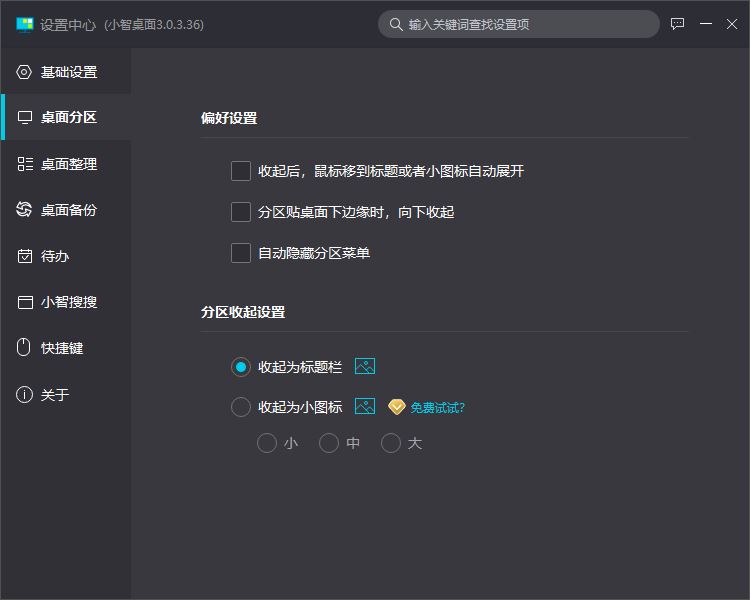Choose large icon size 大
The image size is (750, 600).
click(x=391, y=443)
